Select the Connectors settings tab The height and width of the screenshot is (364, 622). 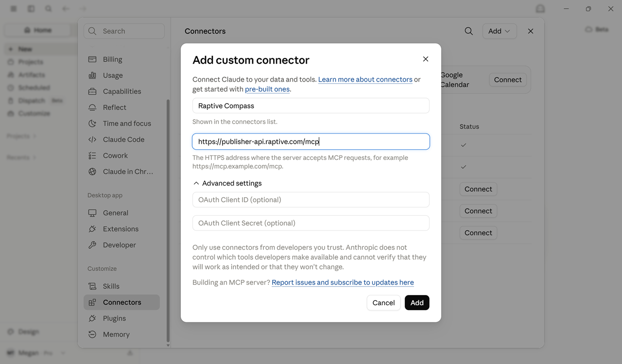[121, 302]
